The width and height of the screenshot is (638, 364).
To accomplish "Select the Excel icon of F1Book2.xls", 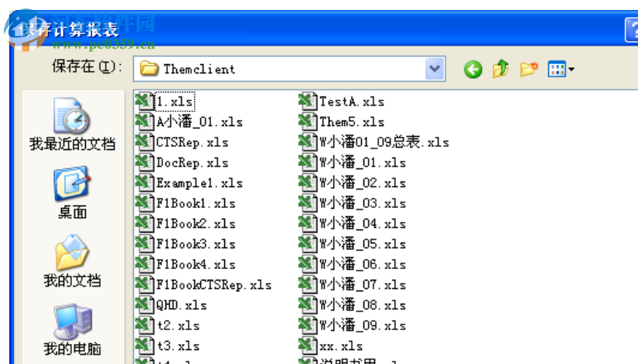I will [145, 223].
